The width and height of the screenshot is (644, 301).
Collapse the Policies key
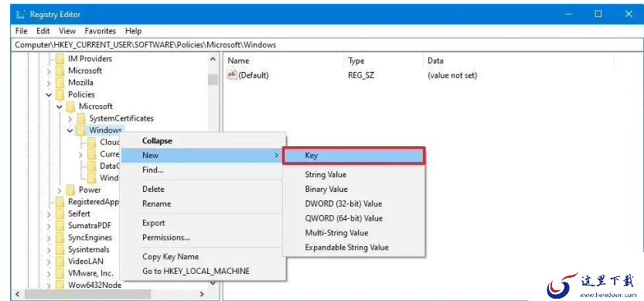coord(49,95)
